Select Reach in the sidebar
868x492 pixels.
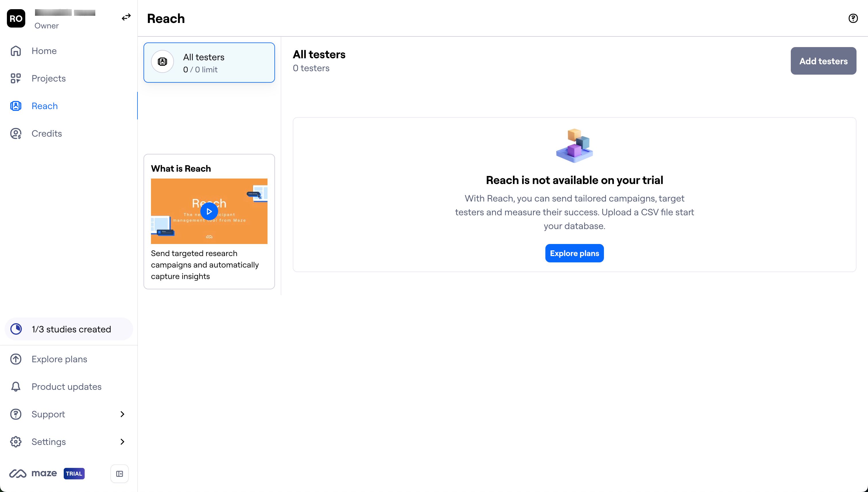click(x=69, y=106)
